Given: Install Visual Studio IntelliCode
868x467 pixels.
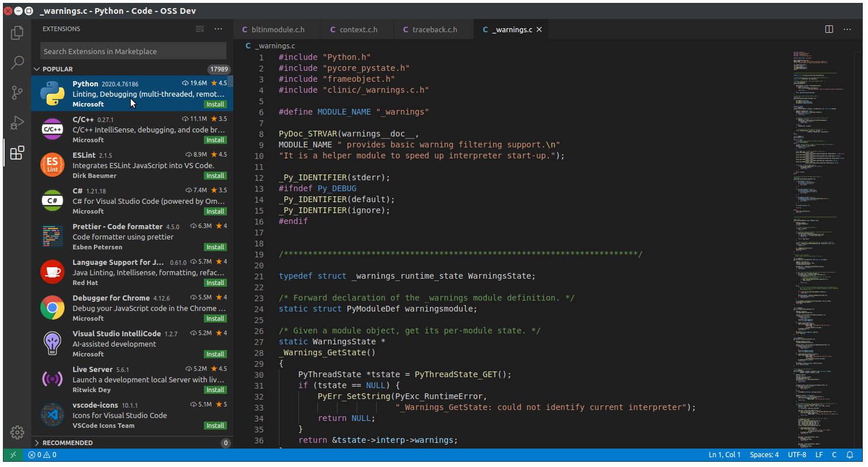Looking at the screenshot, I should (x=215, y=354).
